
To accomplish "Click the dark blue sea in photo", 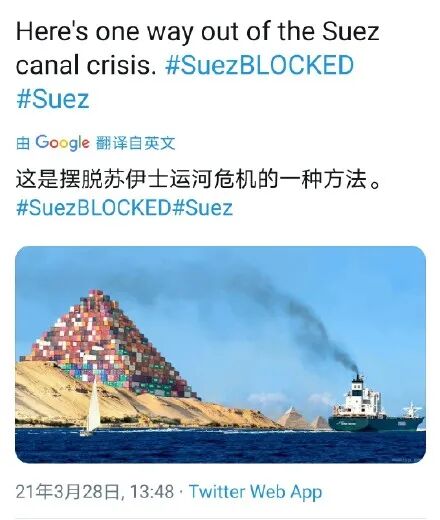I will 220,446.
